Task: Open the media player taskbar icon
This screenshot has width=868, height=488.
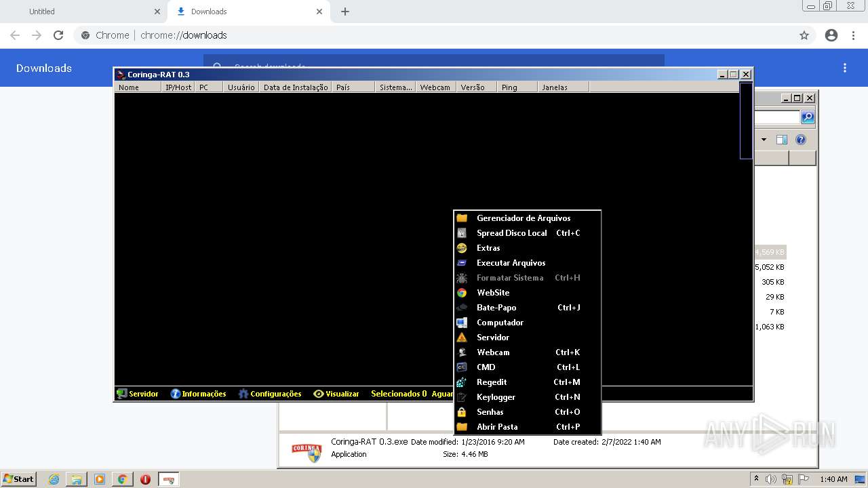Action: coord(100,479)
